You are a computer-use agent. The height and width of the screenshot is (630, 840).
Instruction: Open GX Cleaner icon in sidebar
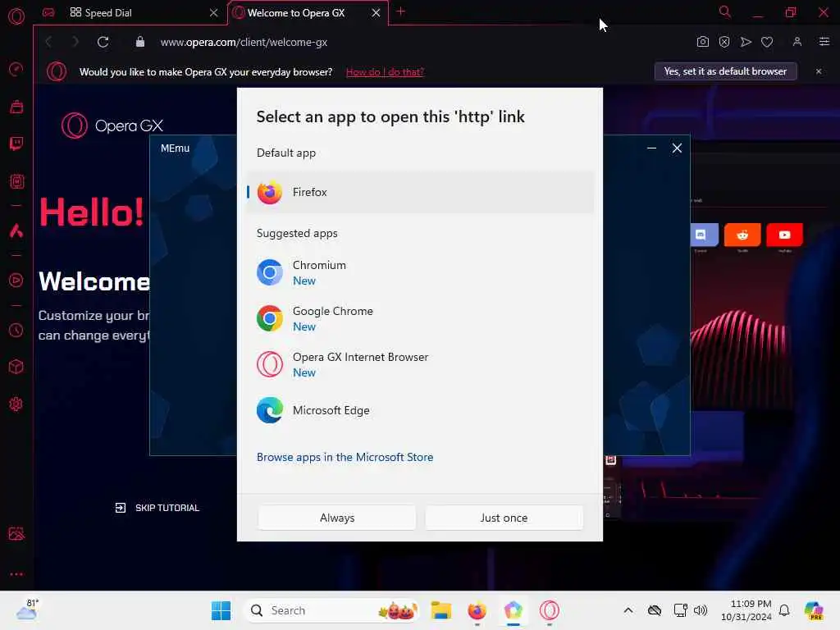point(16,107)
